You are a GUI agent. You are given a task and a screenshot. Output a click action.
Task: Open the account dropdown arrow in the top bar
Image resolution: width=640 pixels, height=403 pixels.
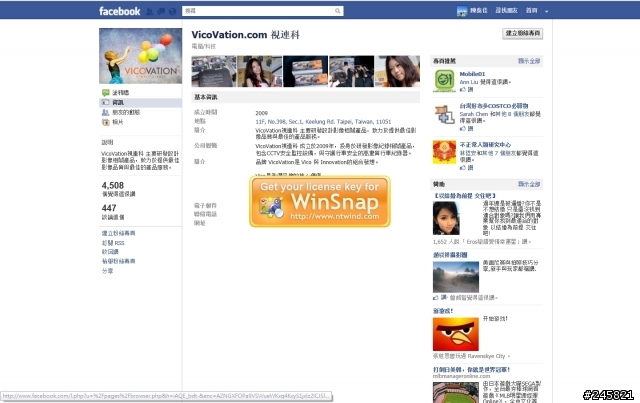pos(547,11)
